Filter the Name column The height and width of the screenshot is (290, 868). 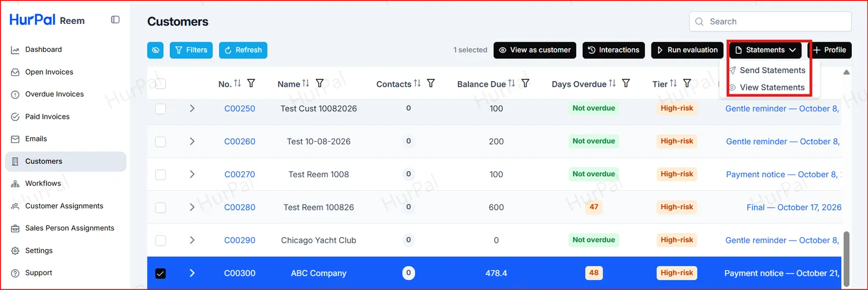tap(320, 83)
